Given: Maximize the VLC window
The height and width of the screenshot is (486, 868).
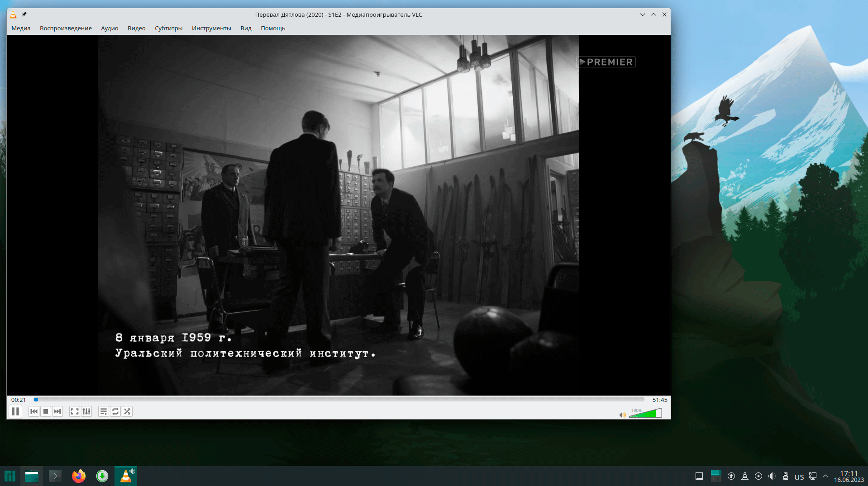Looking at the screenshot, I should (x=653, y=14).
